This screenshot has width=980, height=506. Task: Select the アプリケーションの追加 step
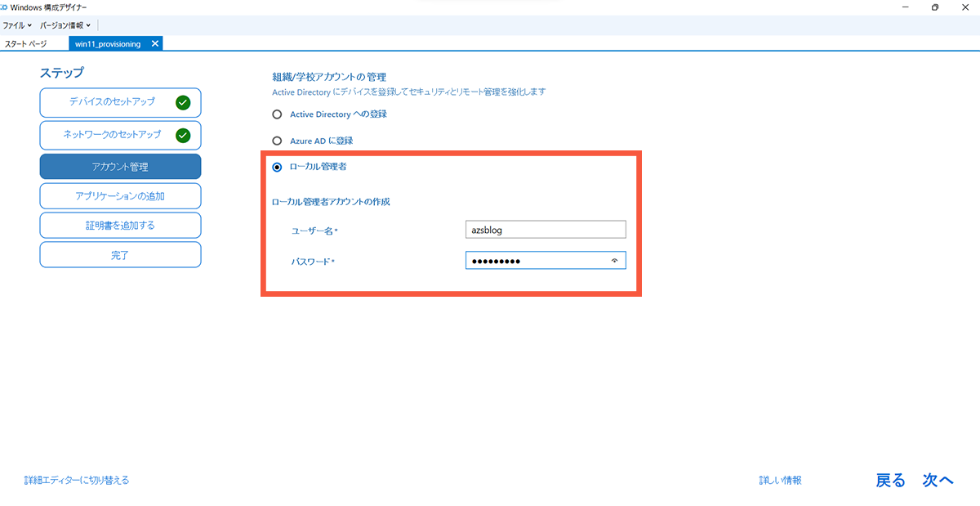point(120,195)
